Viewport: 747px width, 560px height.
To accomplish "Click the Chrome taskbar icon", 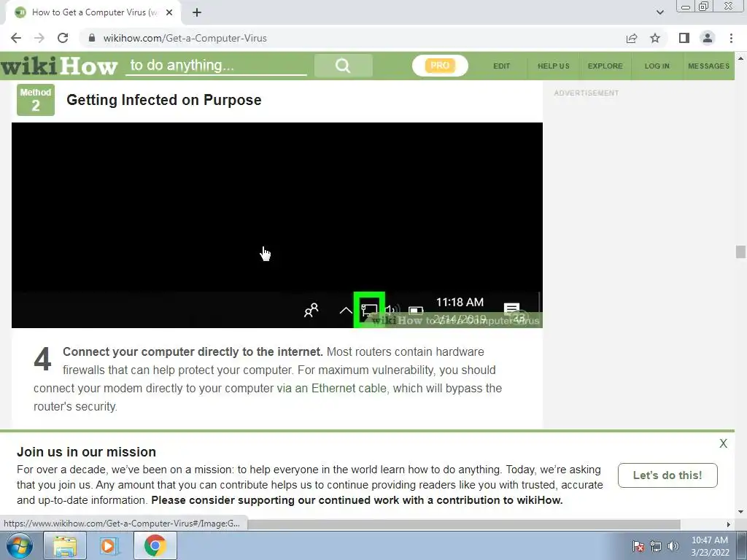I will point(155,545).
